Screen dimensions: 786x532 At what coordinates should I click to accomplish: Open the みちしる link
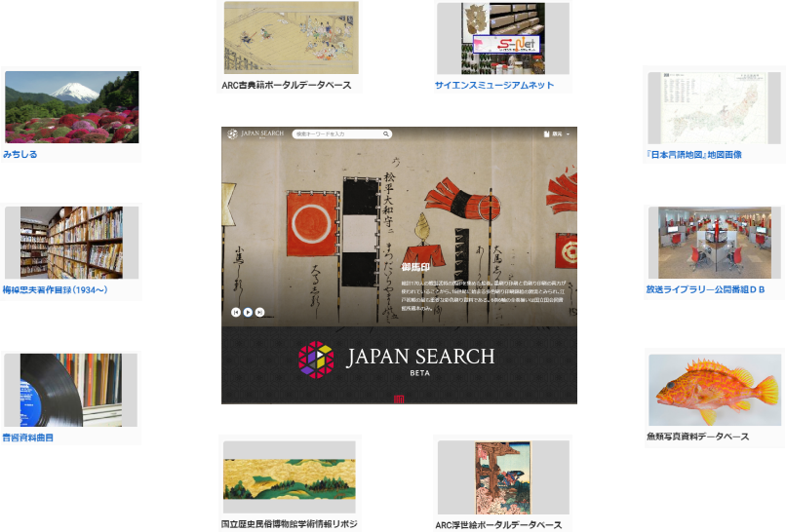pyautogui.click(x=20, y=154)
